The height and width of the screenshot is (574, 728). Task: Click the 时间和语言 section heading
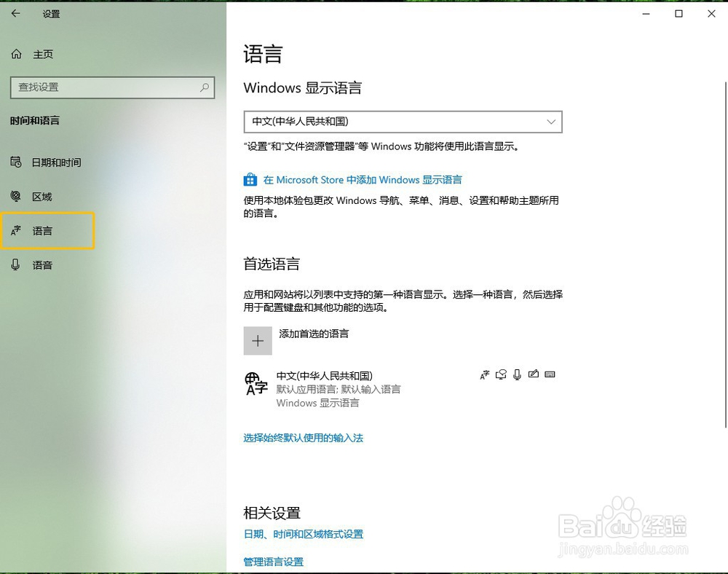click(35, 121)
